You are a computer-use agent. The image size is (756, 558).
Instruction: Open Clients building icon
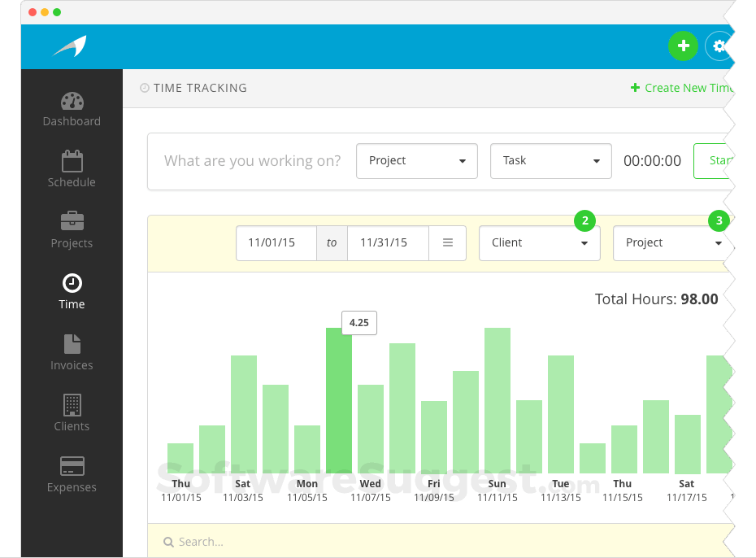tap(72, 405)
